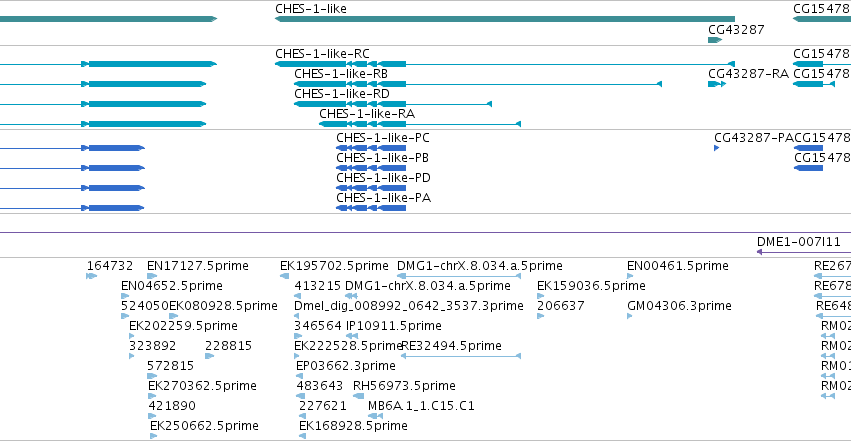Click the CHES-1-like-PD protein feature
Viewport: 851px width, 441px height.
tap(371, 188)
